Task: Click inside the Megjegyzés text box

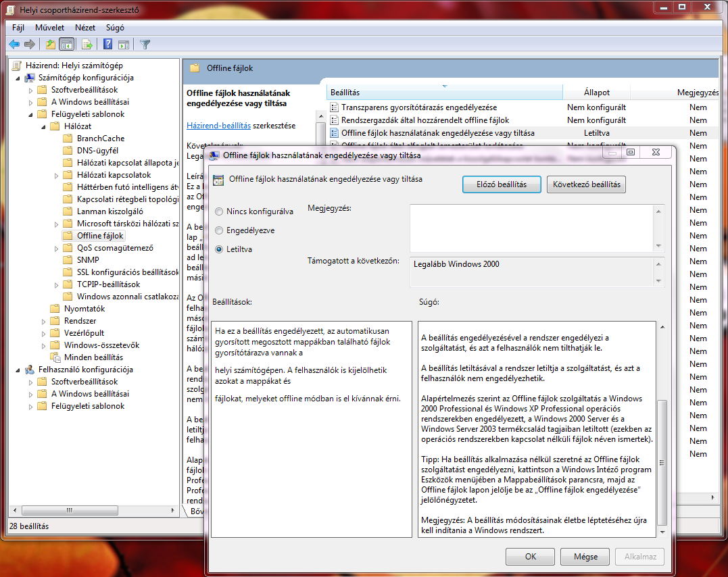Action: [x=531, y=228]
